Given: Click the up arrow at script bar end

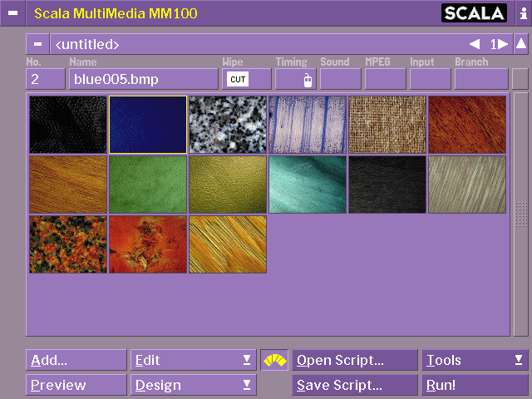Looking at the screenshot, I should point(520,44).
